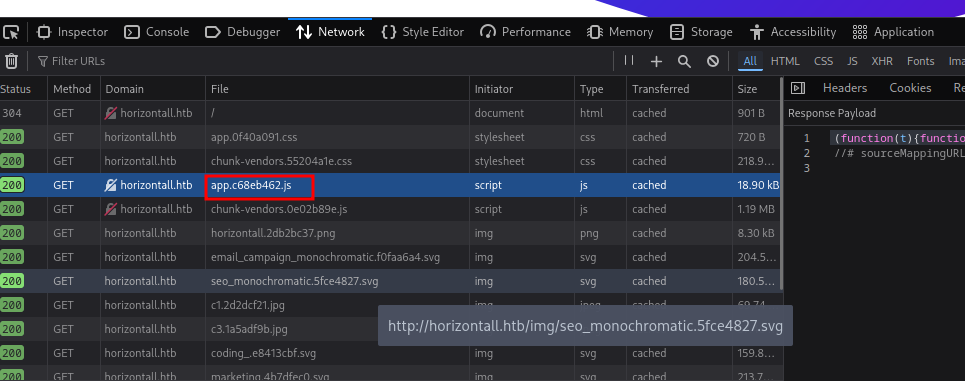
Task: Click sourceMappingURL comment line
Action: (900, 153)
